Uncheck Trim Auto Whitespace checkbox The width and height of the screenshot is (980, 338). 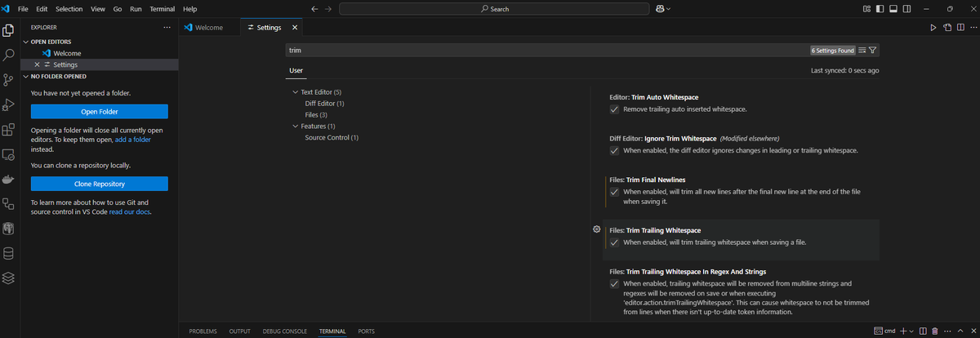click(614, 109)
